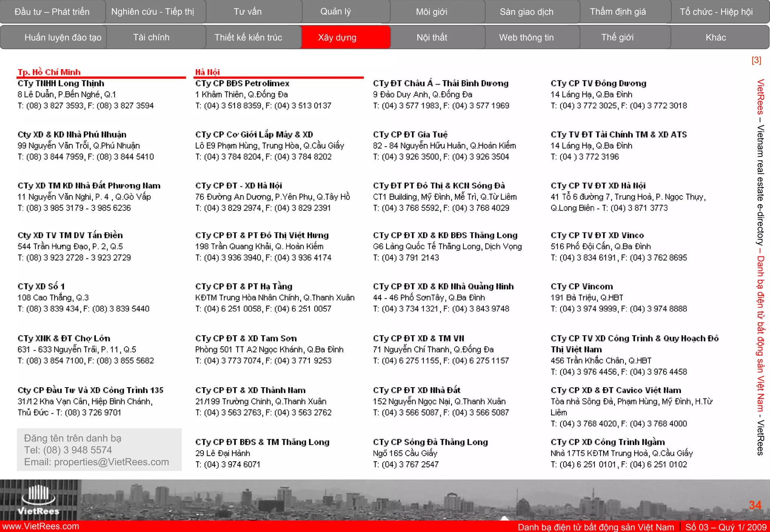Click Số 03 – Quý 1/ 2009 footer text
This screenshot has height=532, width=770.
click(726, 527)
